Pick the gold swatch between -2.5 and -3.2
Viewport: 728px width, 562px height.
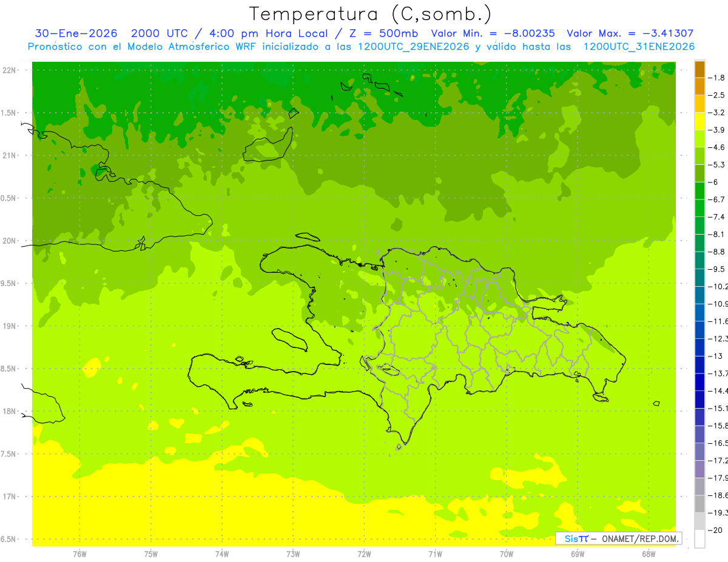[x=699, y=104]
